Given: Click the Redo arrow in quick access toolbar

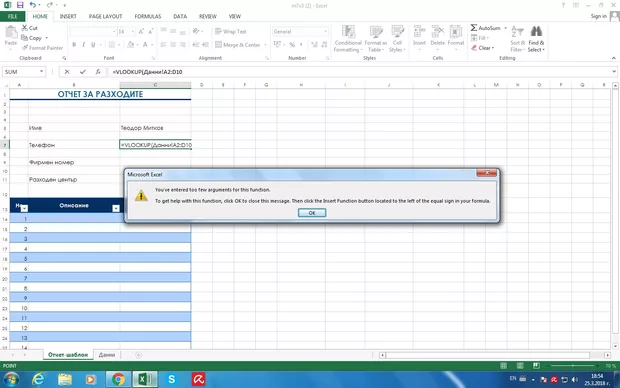Looking at the screenshot, I should [x=49, y=5].
